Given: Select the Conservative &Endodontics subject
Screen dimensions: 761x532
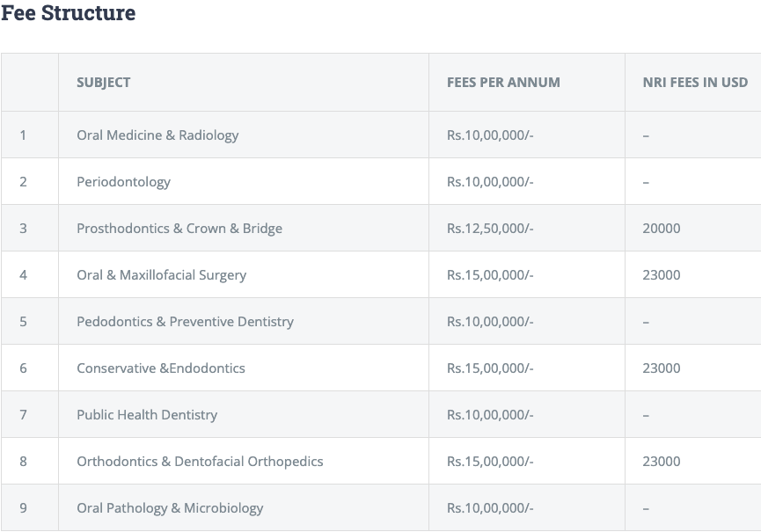Looking at the screenshot, I should click(x=161, y=368).
